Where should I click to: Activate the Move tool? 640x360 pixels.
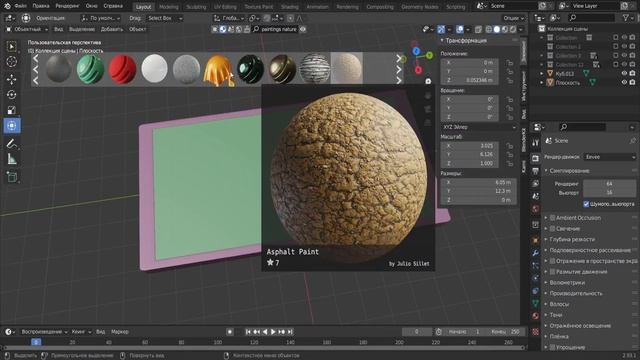coord(11,79)
